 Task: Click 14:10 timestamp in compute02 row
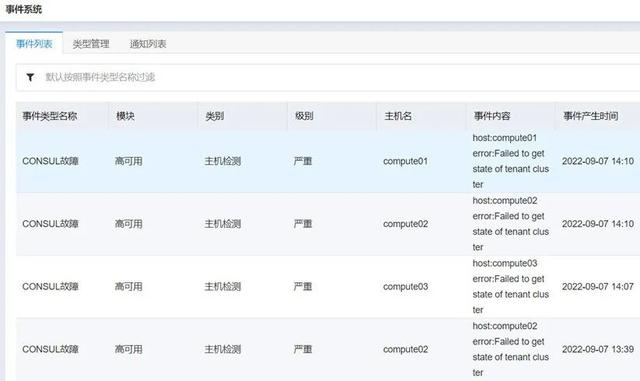tap(598, 224)
